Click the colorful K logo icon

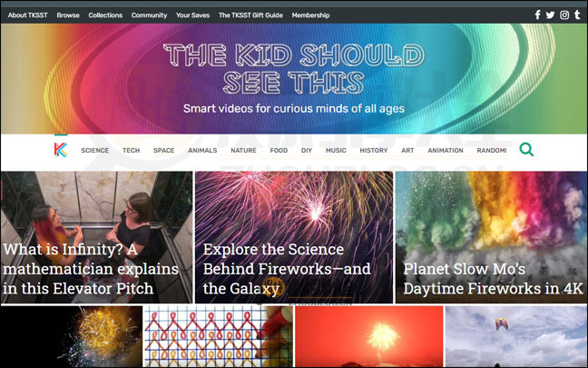61,149
